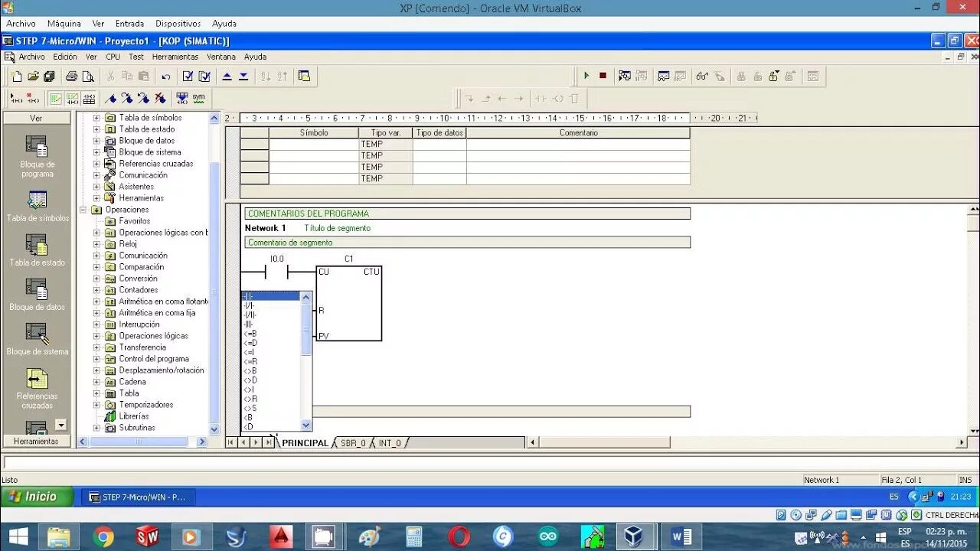The height and width of the screenshot is (551, 980).
Task: Insert network icon in lower toolbar
Action: tap(16, 98)
